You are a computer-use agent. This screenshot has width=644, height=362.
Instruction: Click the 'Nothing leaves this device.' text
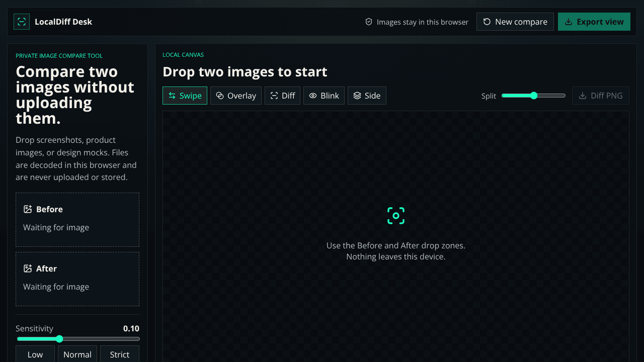(x=396, y=257)
